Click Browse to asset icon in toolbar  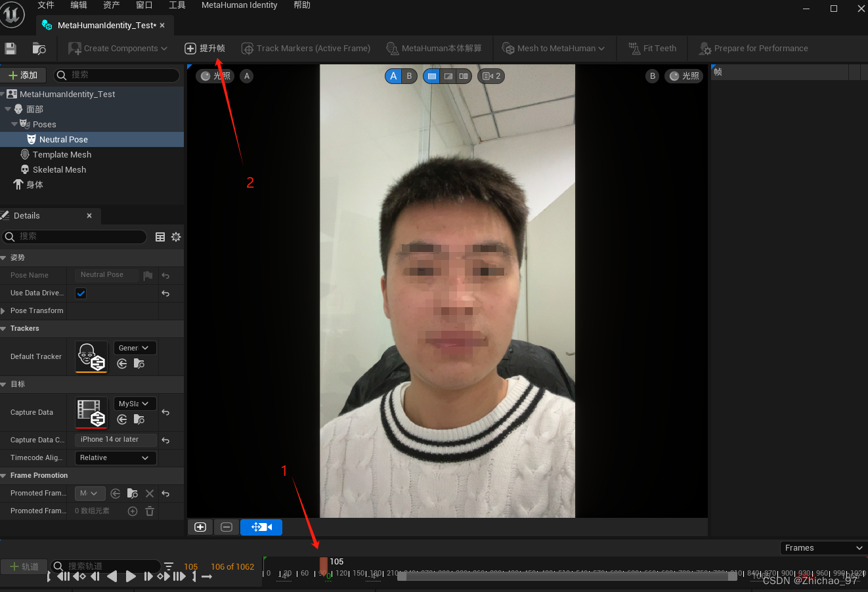pyautogui.click(x=39, y=49)
